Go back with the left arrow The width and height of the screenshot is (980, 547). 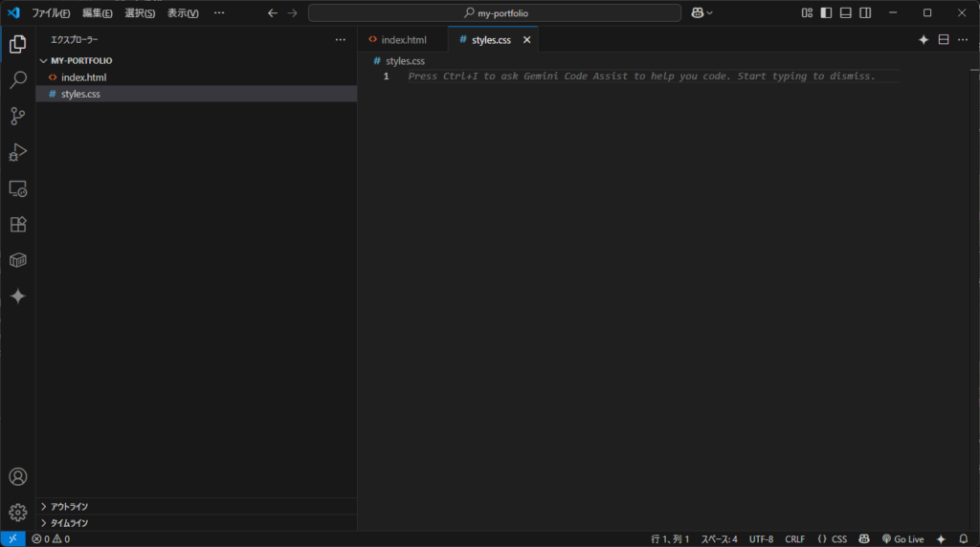tap(273, 12)
